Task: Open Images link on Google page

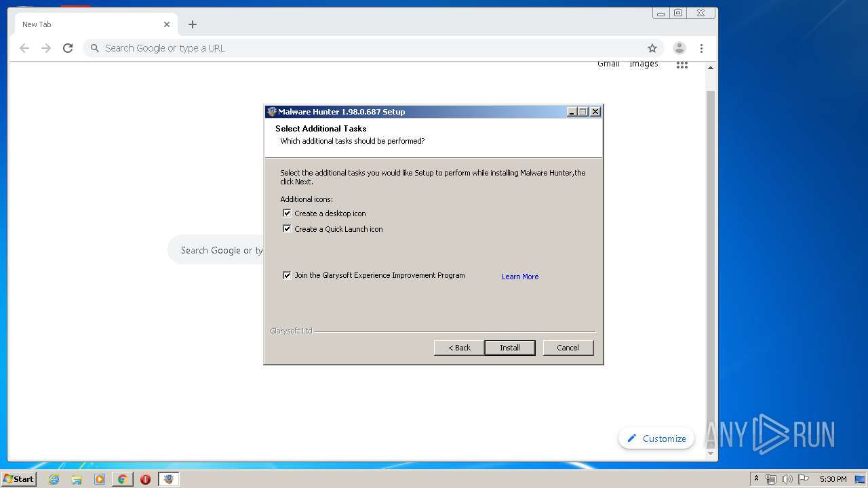Action: tap(644, 64)
